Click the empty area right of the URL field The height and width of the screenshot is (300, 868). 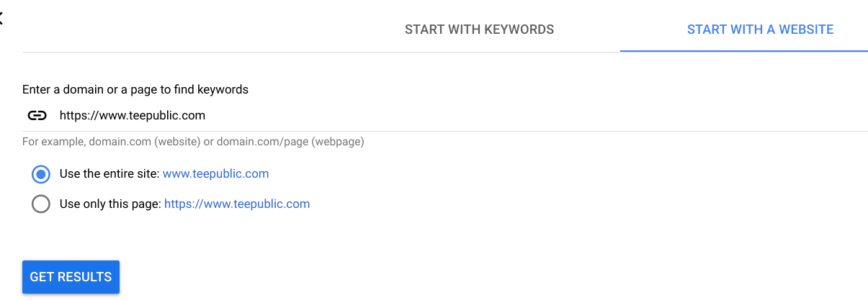537,115
